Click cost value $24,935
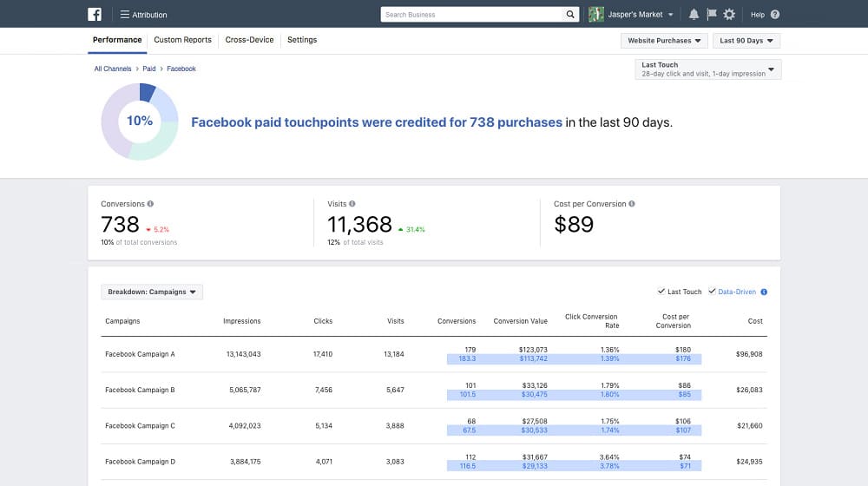 click(x=749, y=462)
